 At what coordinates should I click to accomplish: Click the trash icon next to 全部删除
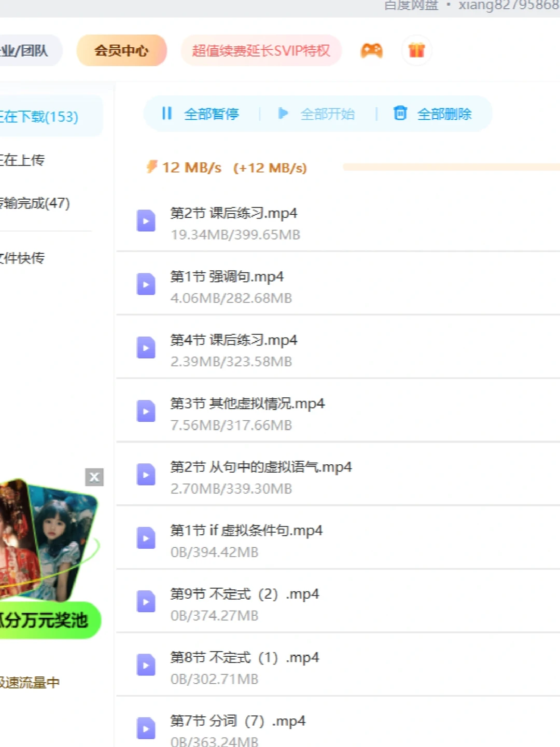(x=400, y=114)
